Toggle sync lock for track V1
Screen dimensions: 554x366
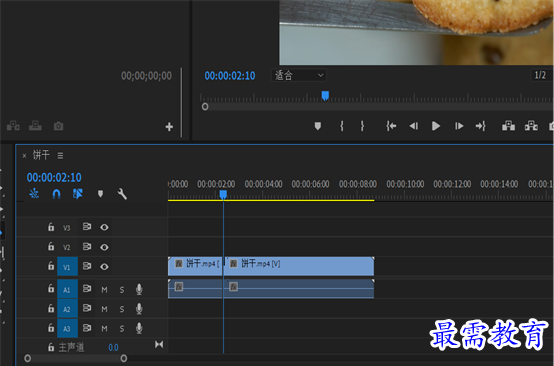click(x=87, y=266)
